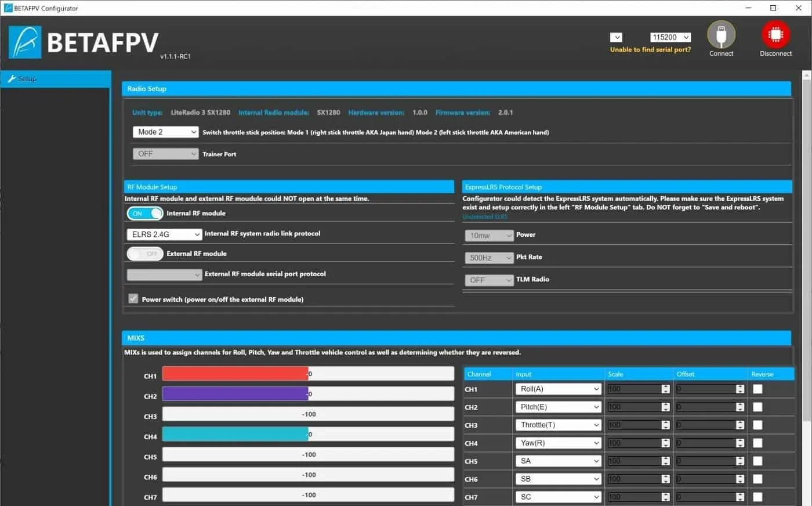Tick the CH1 Reverse checkbox
This screenshot has height=506, width=812.
(757, 389)
